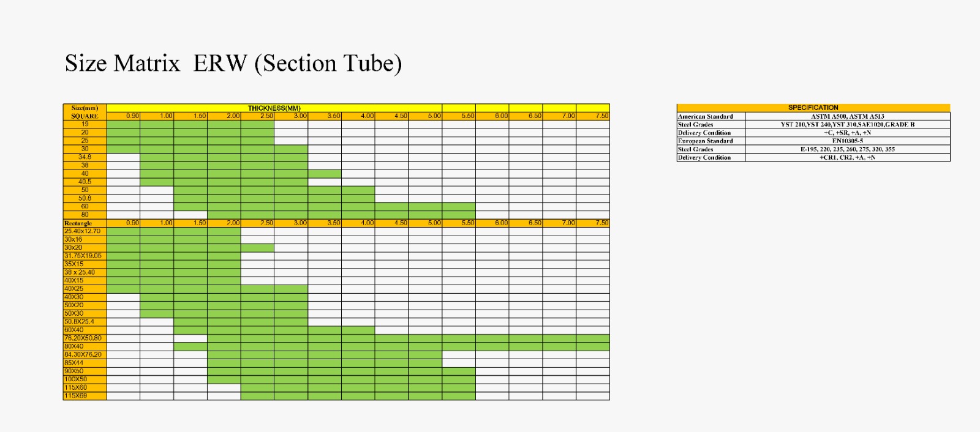This screenshot has width=980, height=432.
Task: Click the 34.8 square size row label
Action: [85, 157]
